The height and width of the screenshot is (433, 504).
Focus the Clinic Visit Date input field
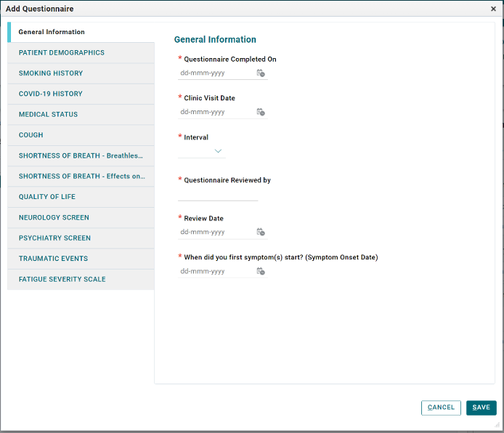pyautogui.click(x=215, y=113)
